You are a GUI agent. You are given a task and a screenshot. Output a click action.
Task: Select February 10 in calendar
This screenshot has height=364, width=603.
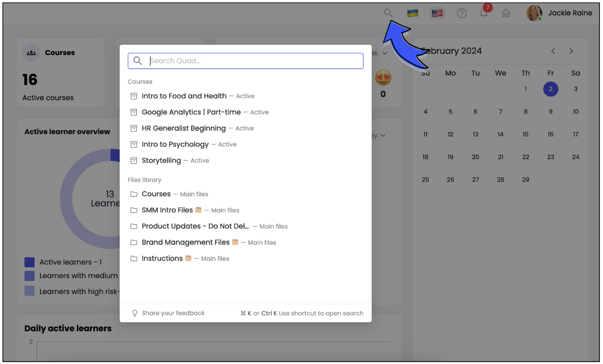(x=576, y=112)
